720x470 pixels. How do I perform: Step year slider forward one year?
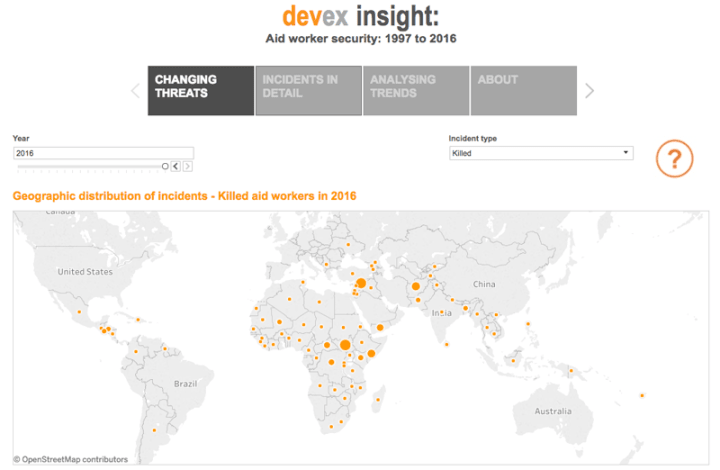tap(187, 166)
